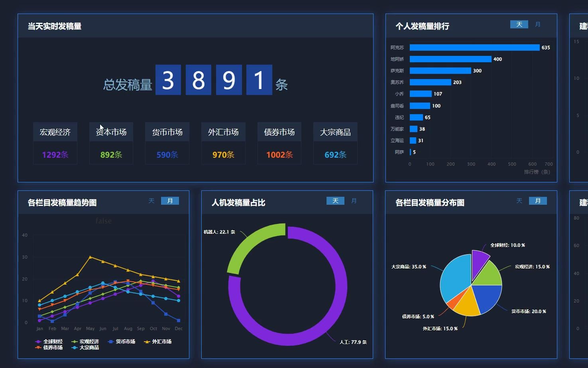
Task: Click the 债券市场 orange pie slice
Action: [453, 303]
